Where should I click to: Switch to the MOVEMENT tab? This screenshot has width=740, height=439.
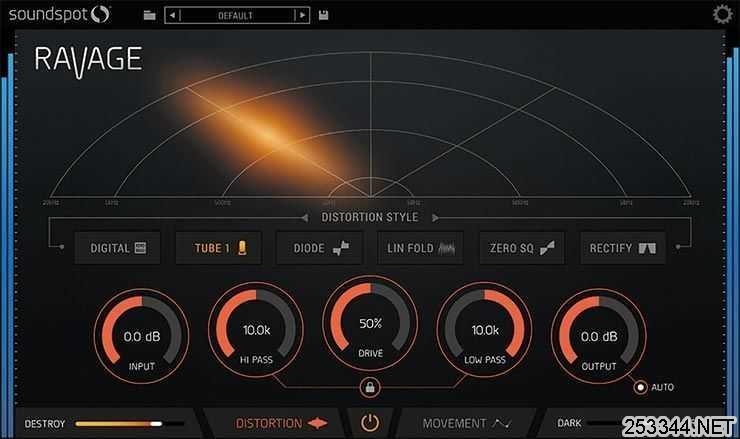(x=467, y=423)
